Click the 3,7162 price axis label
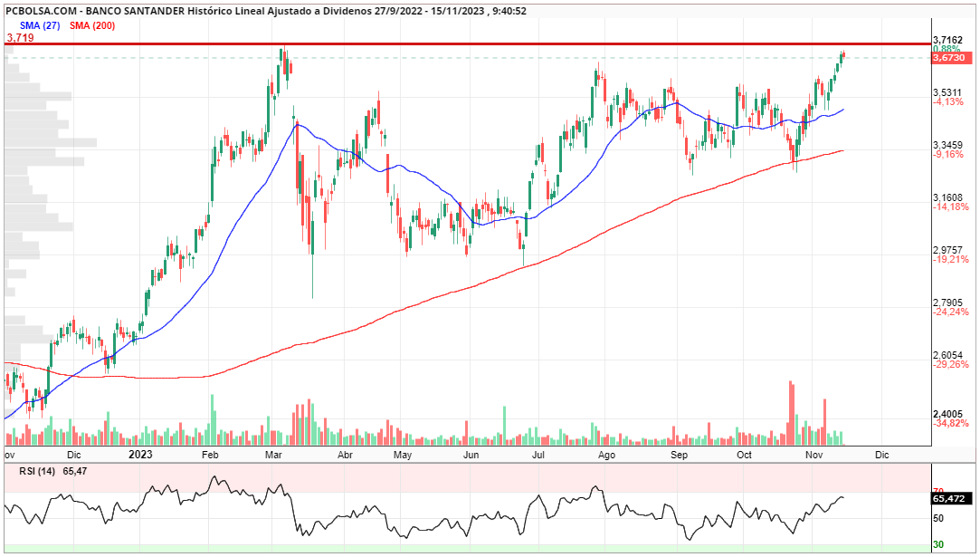 click(947, 40)
